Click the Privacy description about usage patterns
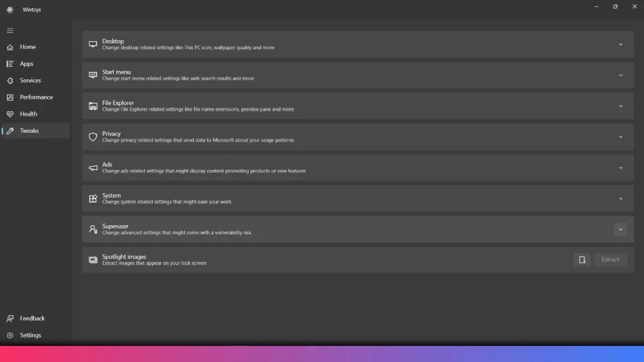The image size is (644, 362). point(198,141)
